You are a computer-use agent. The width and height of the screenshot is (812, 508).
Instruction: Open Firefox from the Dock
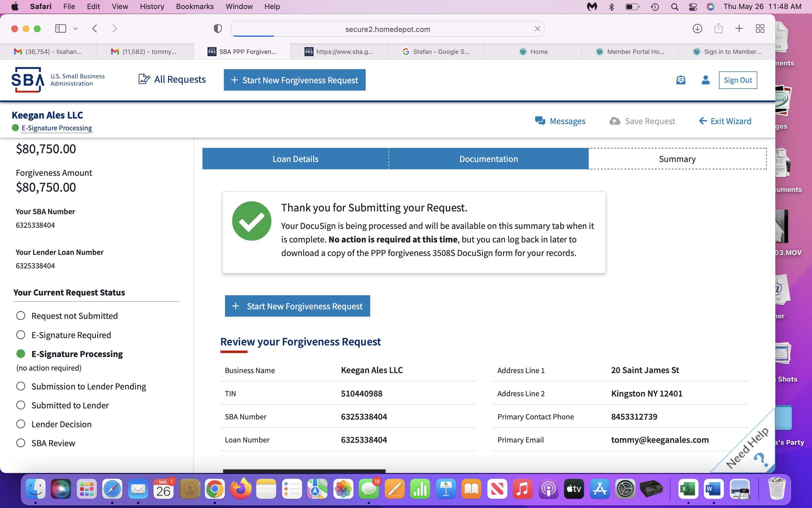240,489
